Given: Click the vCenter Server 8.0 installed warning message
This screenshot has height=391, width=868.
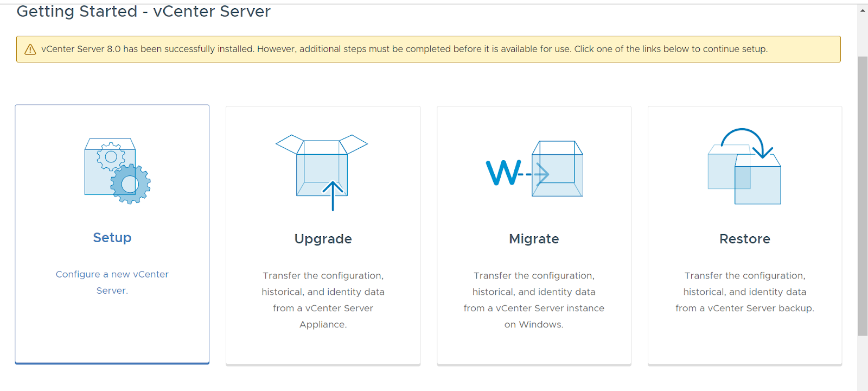Looking at the screenshot, I should 405,49.
